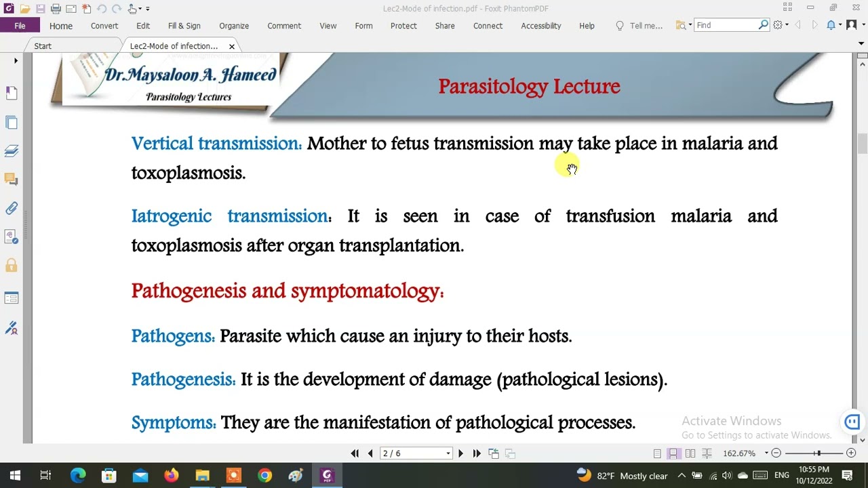Click the Previous View icon in status bar

tap(494, 453)
